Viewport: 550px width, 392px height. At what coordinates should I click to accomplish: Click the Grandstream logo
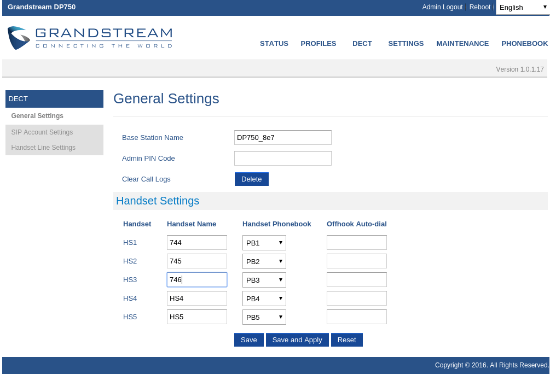(90, 38)
